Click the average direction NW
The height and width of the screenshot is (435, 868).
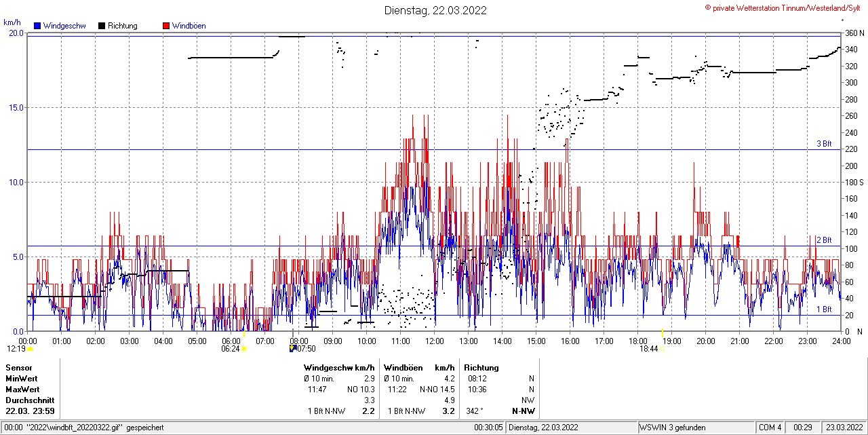[528, 400]
